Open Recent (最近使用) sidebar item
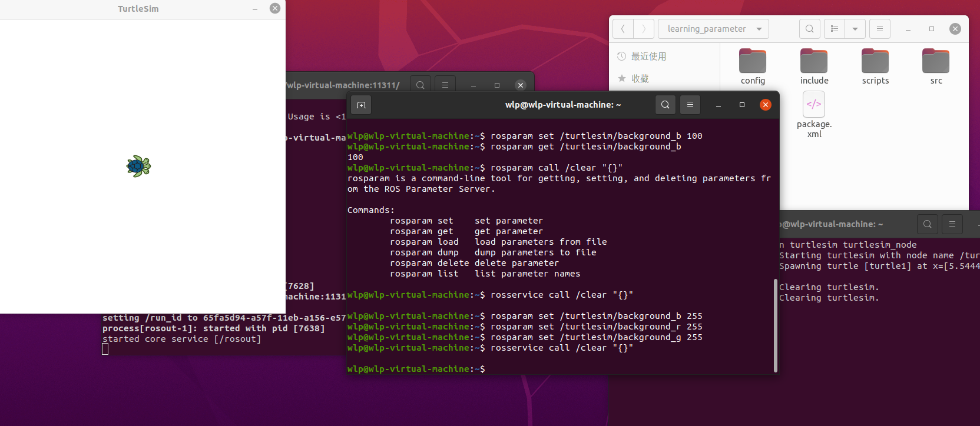Viewport: 980px width, 426px height. [x=648, y=56]
